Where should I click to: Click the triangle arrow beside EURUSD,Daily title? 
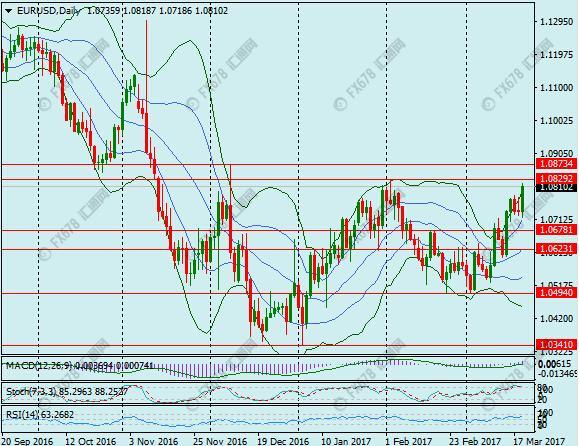(8, 11)
